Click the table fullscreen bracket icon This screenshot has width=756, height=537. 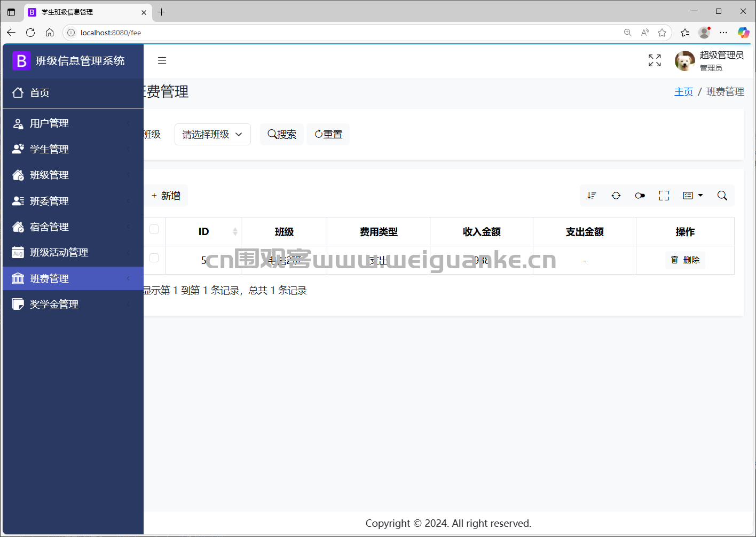(x=664, y=196)
